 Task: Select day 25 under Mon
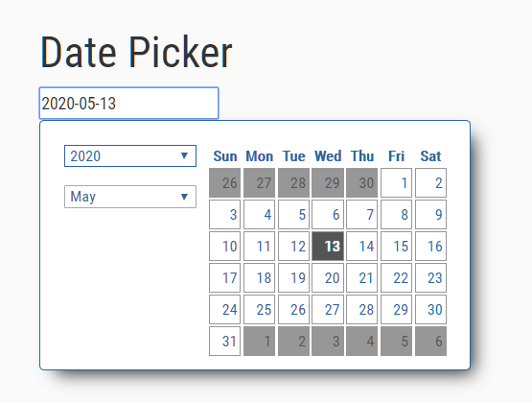pos(259,309)
